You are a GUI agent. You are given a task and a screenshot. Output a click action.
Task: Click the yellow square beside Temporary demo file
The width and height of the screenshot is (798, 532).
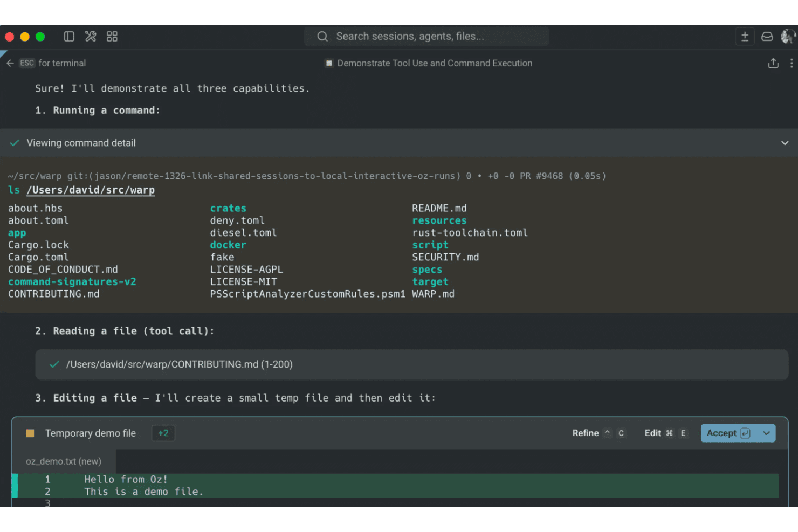(30, 433)
